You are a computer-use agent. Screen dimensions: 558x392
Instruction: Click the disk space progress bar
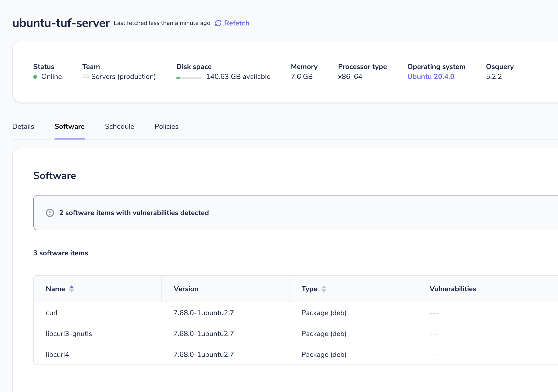189,77
